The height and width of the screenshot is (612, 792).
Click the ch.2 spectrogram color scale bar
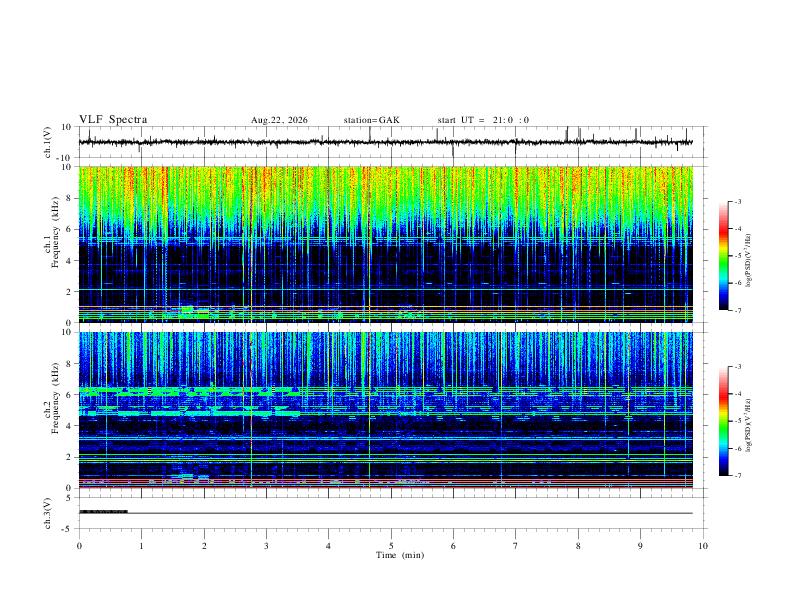coord(723,421)
